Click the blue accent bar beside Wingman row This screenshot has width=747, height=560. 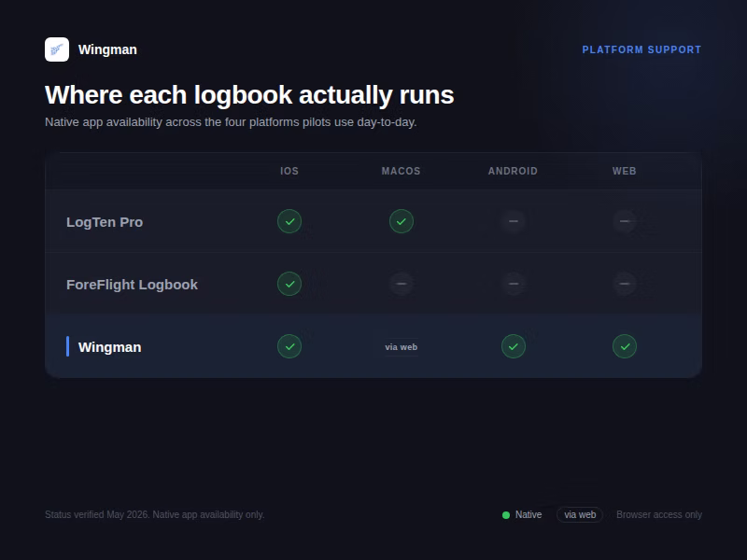67,346
